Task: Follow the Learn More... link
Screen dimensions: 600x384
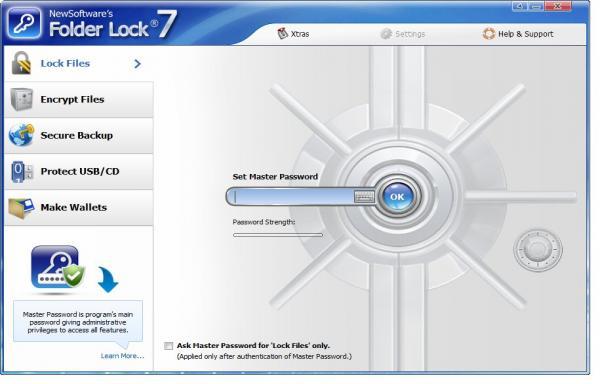Action: pyautogui.click(x=122, y=356)
